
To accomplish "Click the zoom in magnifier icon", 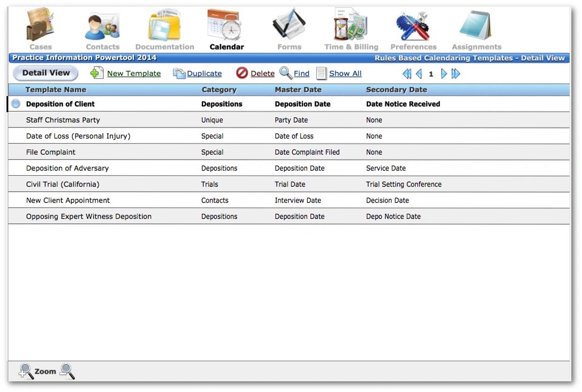I will pyautogui.click(x=26, y=371).
